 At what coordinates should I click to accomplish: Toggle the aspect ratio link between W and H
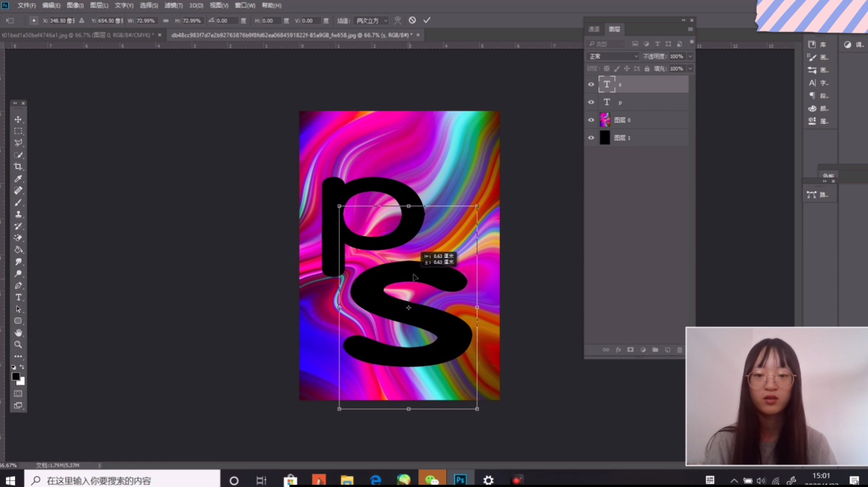coord(166,21)
